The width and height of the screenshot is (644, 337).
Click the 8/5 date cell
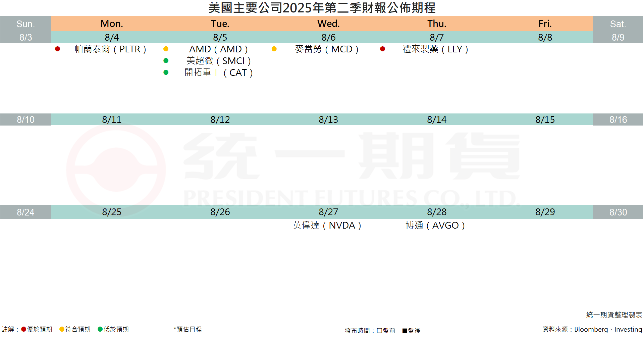220,37
